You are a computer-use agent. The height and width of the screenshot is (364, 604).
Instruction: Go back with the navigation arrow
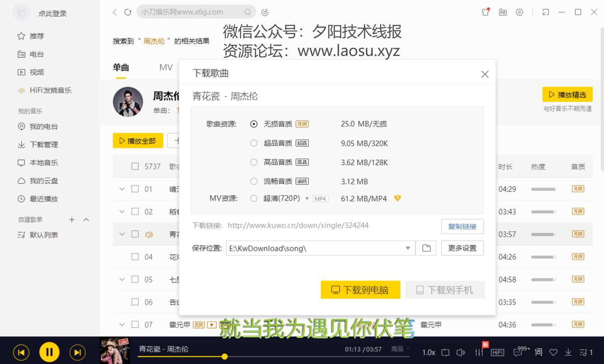coord(115,12)
